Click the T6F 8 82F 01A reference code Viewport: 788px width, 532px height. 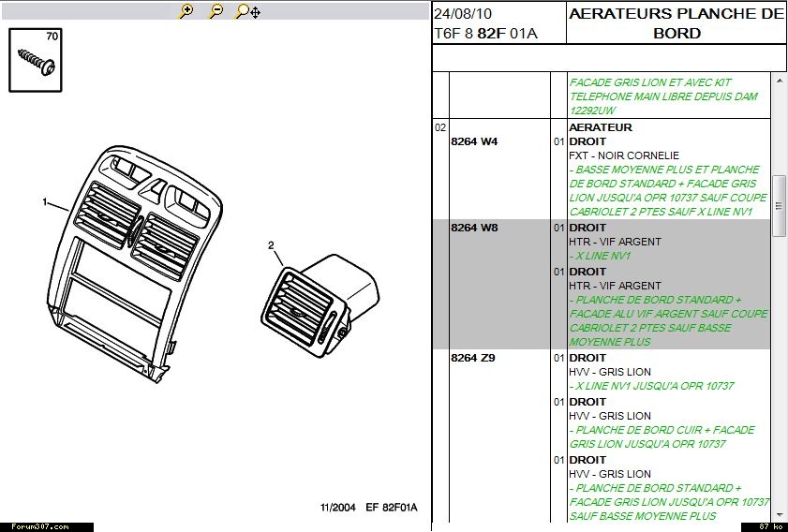coord(485,34)
